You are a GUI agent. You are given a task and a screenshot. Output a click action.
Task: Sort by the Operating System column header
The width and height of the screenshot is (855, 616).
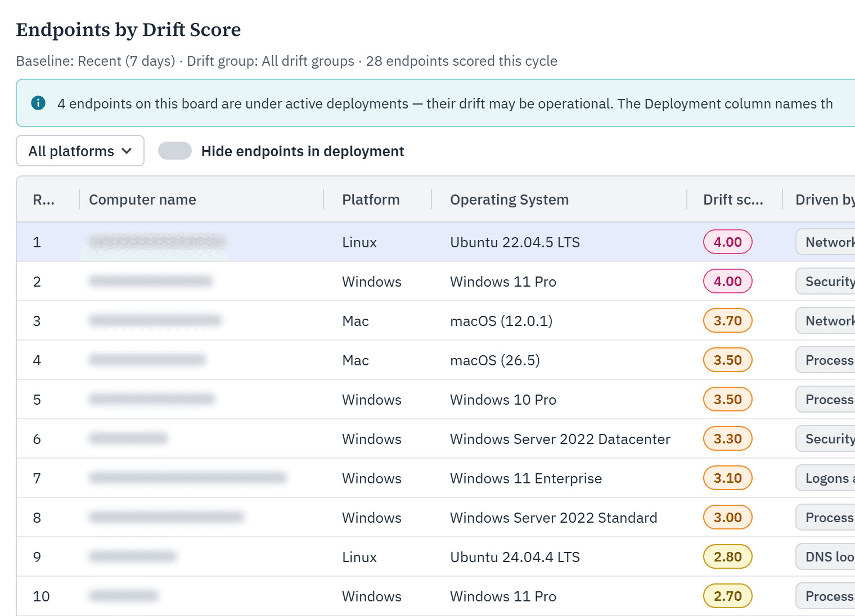pos(509,200)
